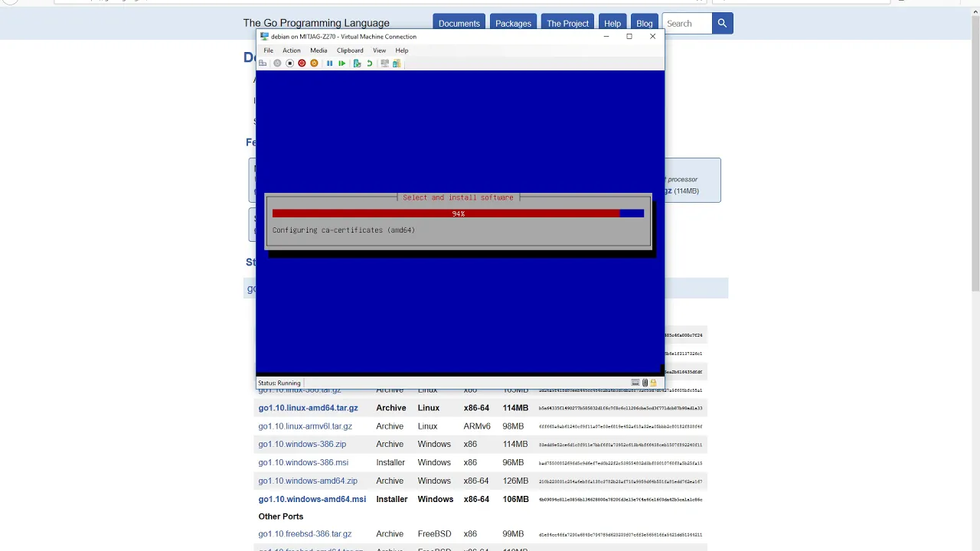Open Help menu in VM Connection
This screenshot has width=980, height=551.
coord(402,51)
